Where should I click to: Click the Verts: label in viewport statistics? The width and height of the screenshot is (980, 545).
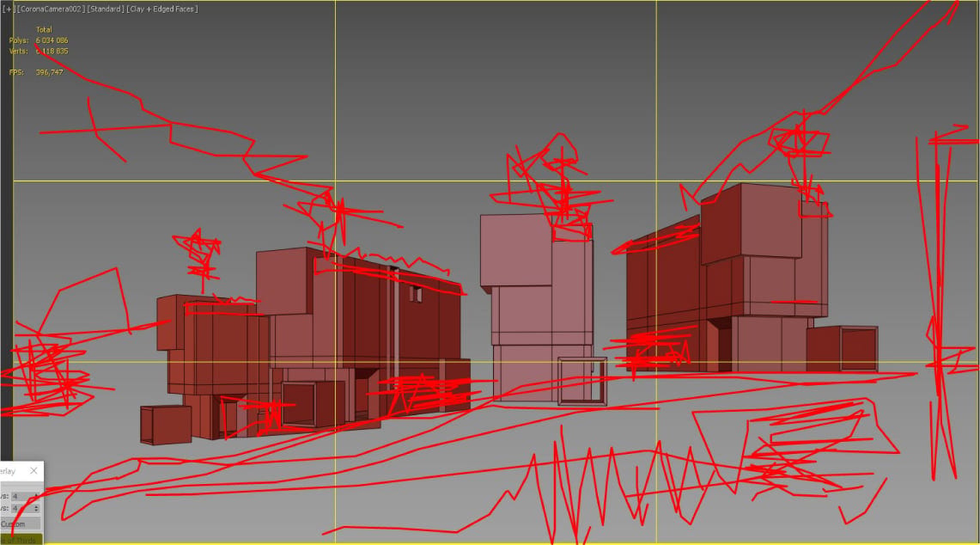(19, 51)
